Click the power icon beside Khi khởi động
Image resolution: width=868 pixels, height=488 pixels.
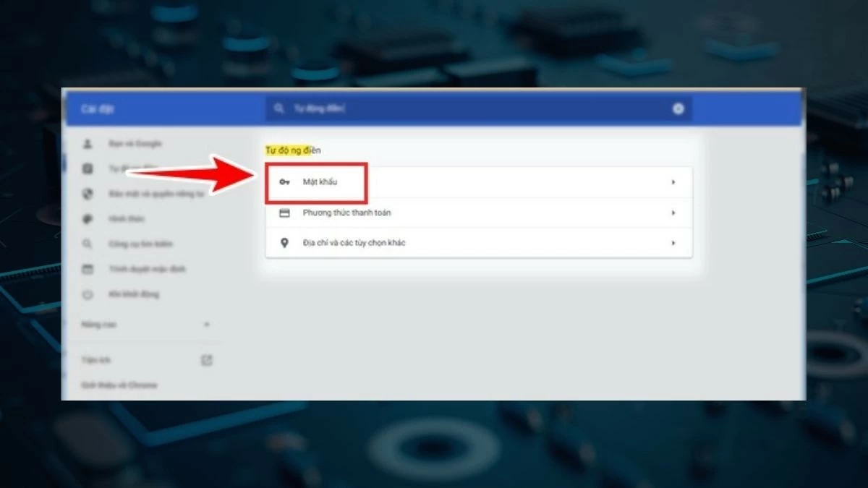(x=88, y=294)
